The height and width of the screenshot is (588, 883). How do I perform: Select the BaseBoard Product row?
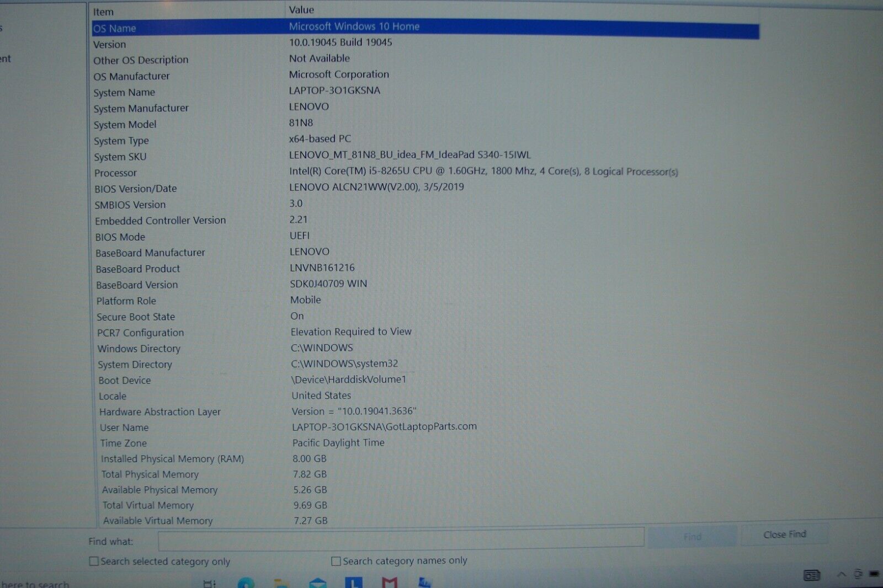coord(425,269)
